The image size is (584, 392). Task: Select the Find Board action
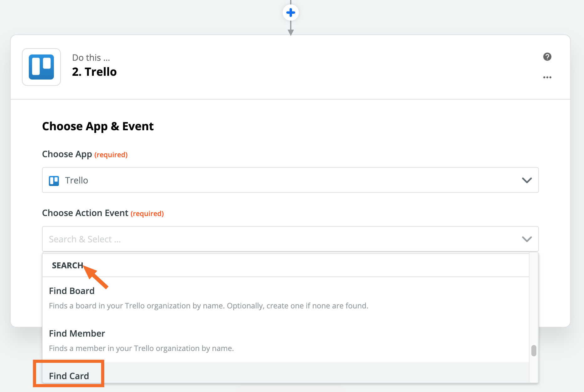(72, 291)
